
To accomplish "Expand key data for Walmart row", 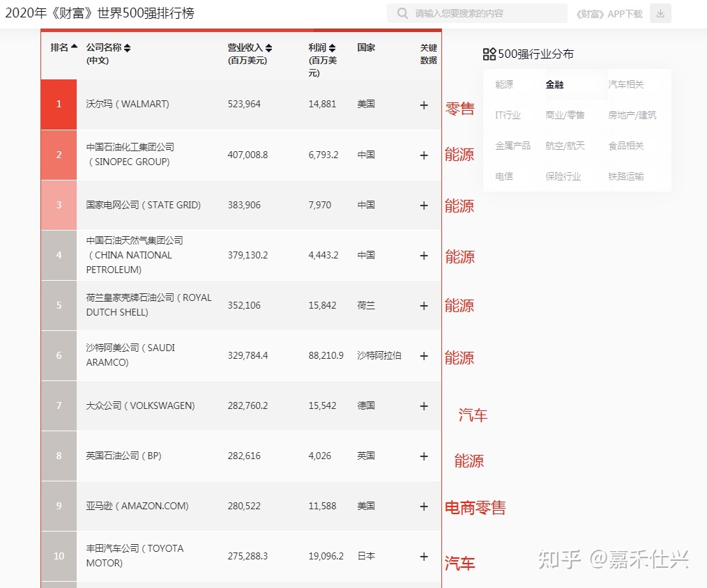I will pos(424,105).
